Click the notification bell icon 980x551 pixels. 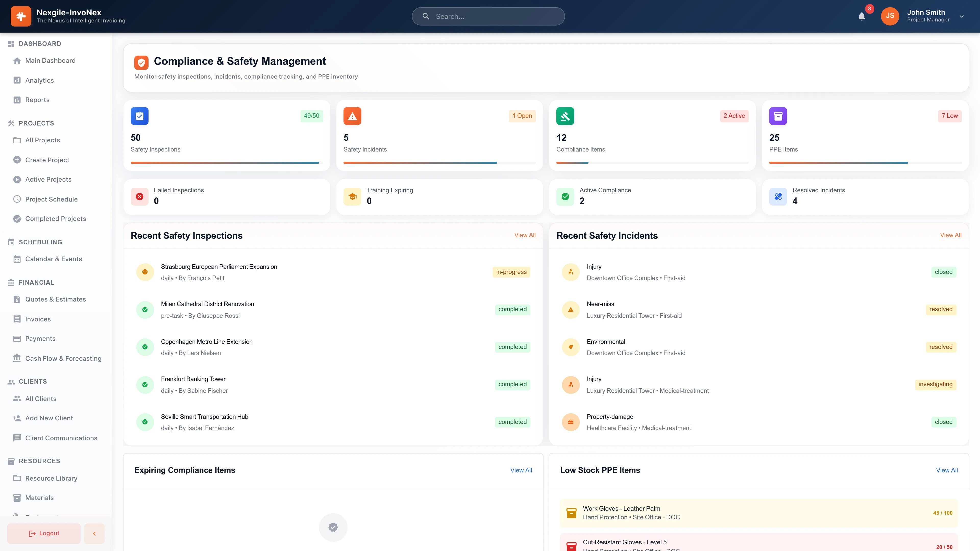point(862,16)
